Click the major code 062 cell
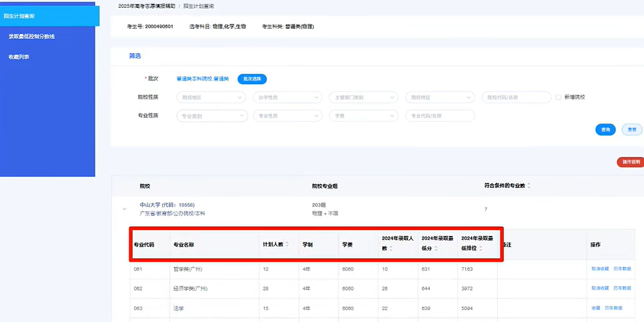This screenshot has width=644, height=322. click(138, 288)
